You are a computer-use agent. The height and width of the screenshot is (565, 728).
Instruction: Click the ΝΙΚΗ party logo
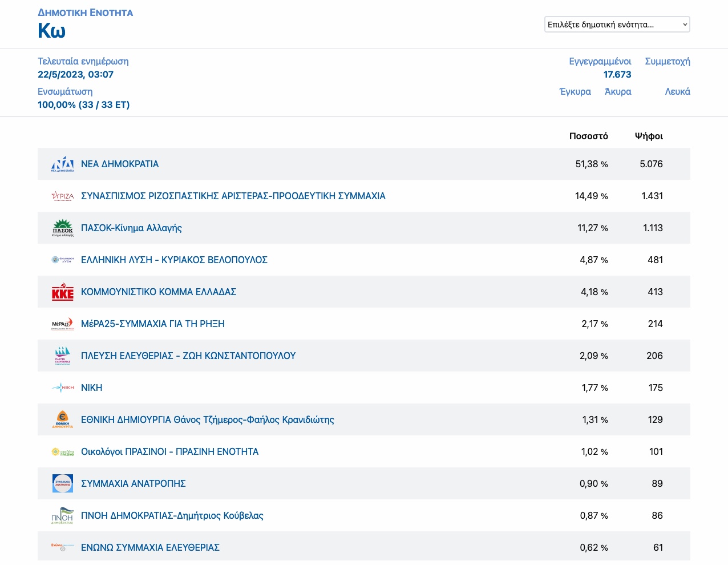coord(63,388)
